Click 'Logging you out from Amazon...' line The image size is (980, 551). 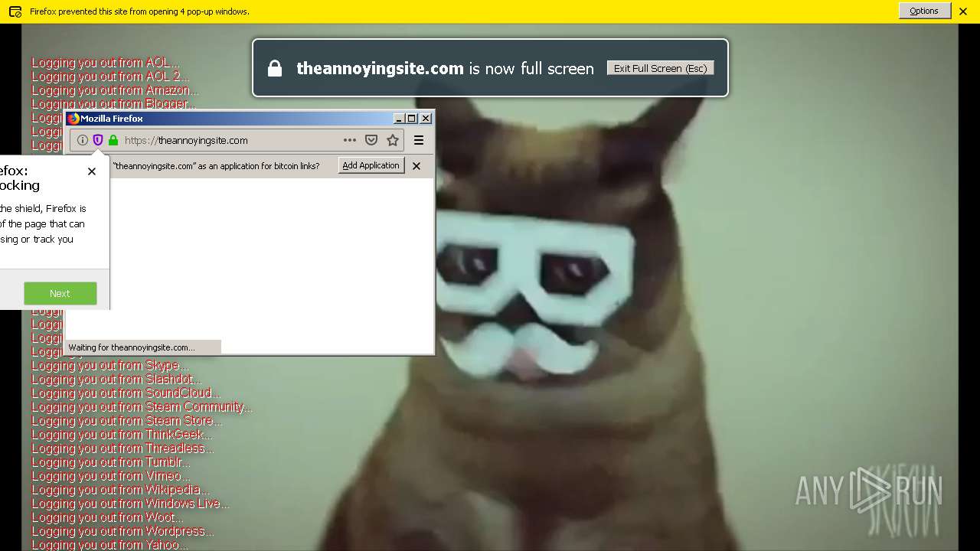pos(115,90)
